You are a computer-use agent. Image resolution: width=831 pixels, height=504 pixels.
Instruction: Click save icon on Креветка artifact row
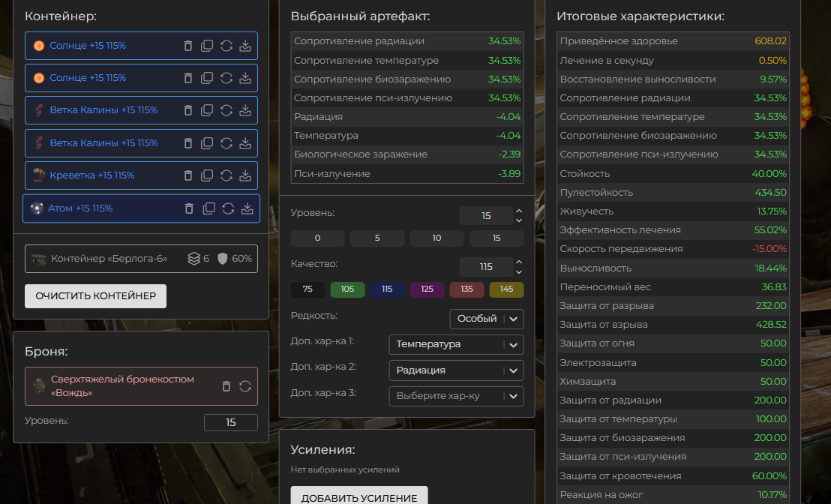pos(244,175)
